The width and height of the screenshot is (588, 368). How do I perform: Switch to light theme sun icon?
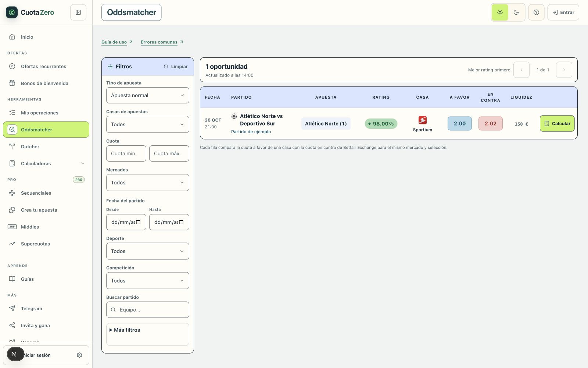[x=500, y=13]
